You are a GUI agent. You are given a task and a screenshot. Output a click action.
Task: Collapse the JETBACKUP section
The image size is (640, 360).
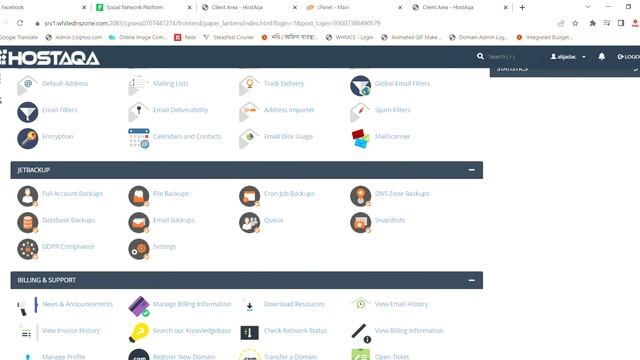471,170
